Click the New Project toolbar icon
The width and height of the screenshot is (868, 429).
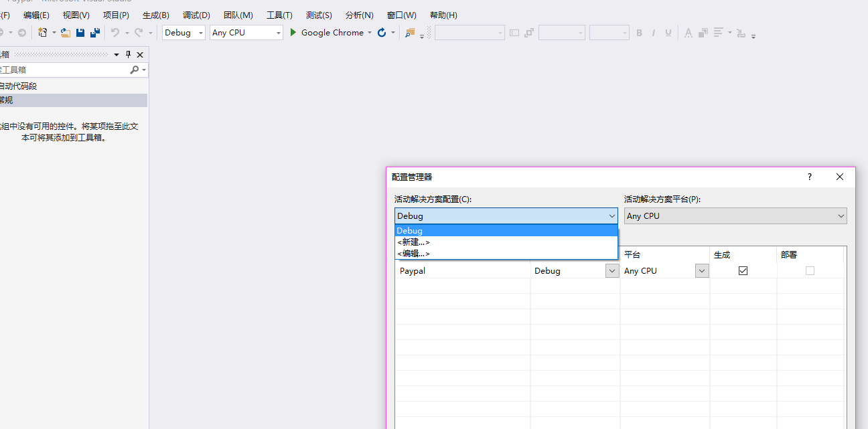pyautogui.click(x=43, y=32)
